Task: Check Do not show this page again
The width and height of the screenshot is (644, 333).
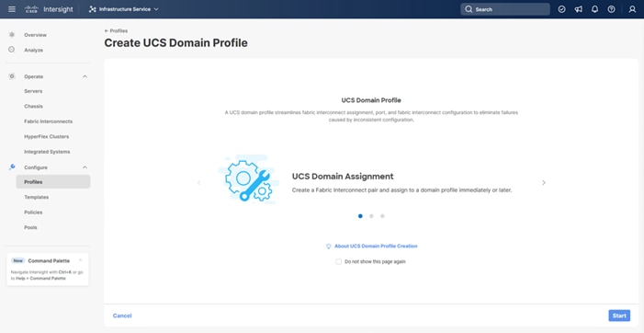Action: [x=338, y=261]
